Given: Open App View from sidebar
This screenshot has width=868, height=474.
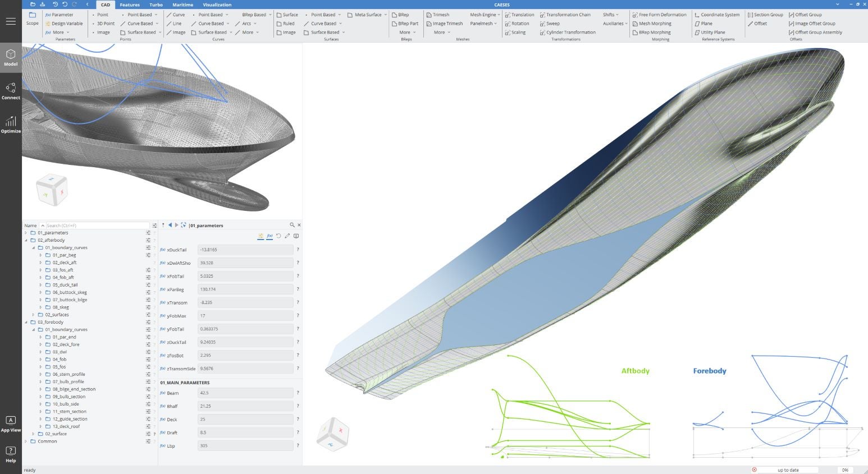Looking at the screenshot, I should [x=11, y=424].
